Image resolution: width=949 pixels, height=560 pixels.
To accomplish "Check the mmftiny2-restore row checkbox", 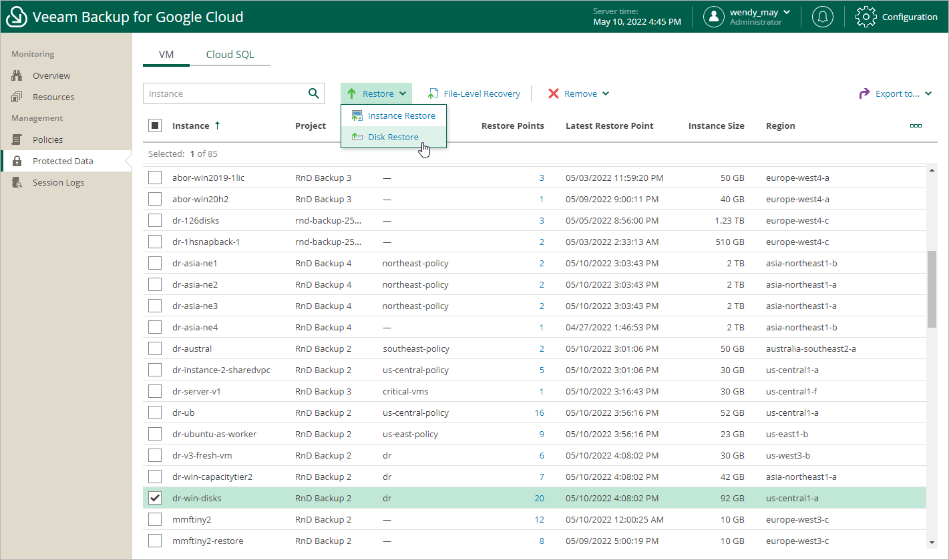I will [x=155, y=541].
